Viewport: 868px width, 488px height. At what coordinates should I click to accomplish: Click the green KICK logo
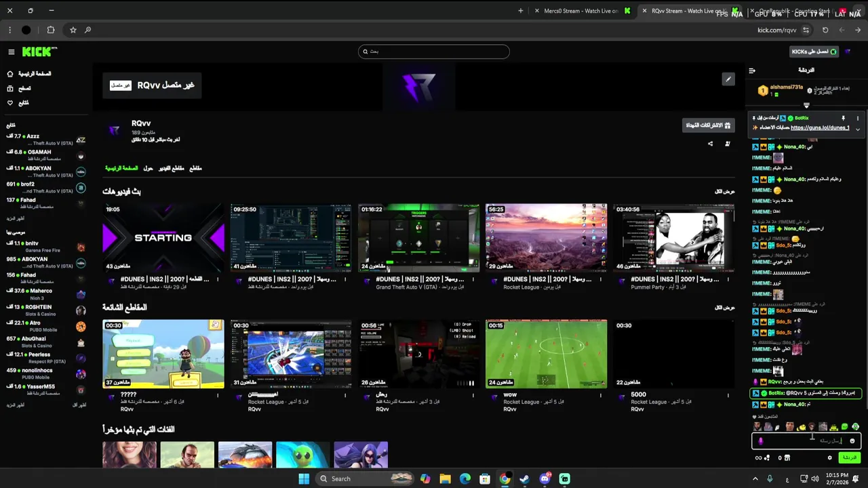coord(39,52)
